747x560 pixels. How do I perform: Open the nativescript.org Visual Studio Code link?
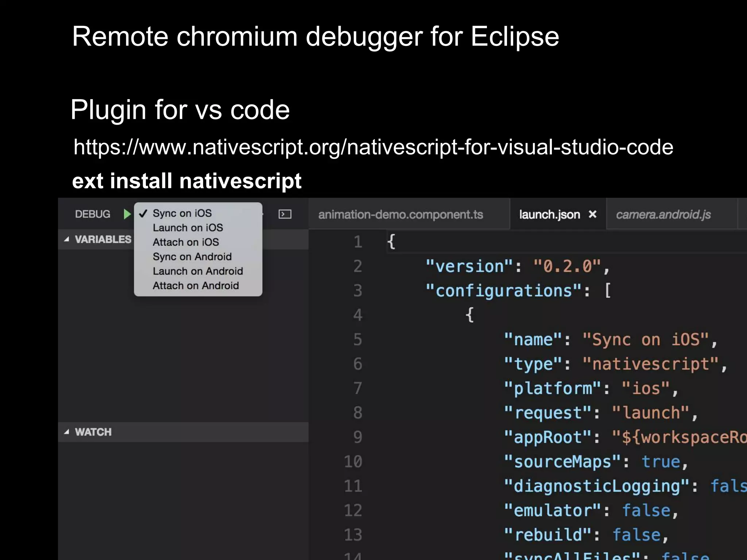tap(373, 147)
